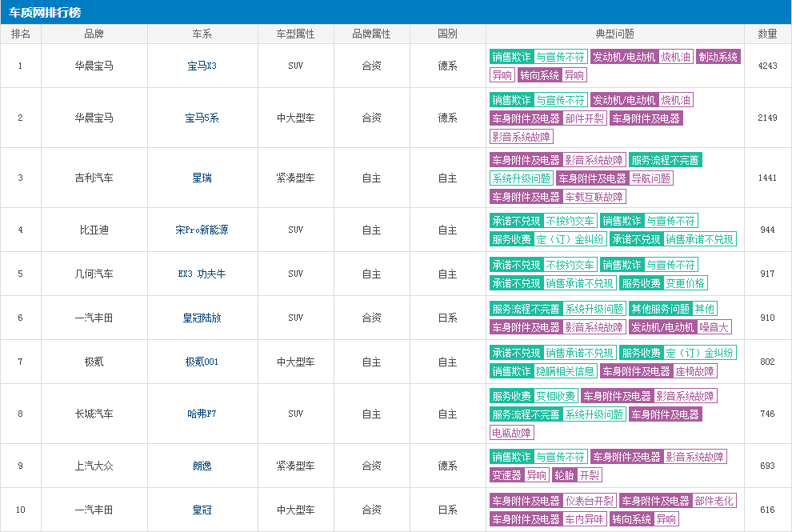Click brand 华晨宝马 in the 宝马5系 row
Screen dimensions: 792x532
tap(94, 118)
